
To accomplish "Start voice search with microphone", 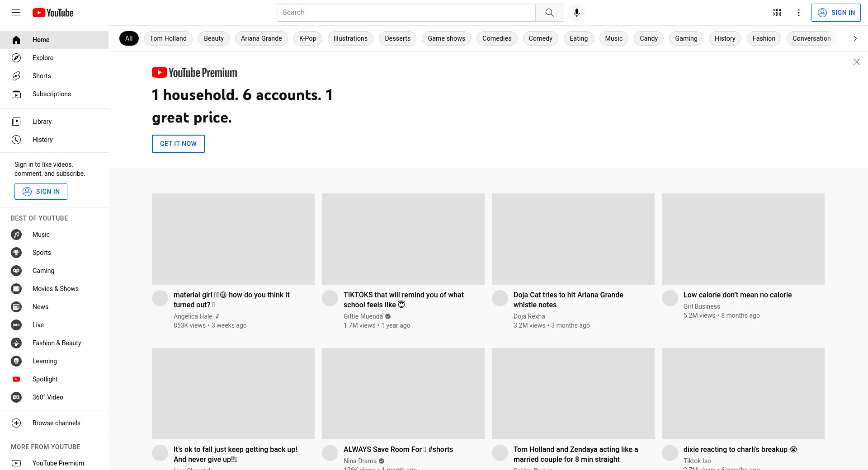I will [x=576, y=13].
